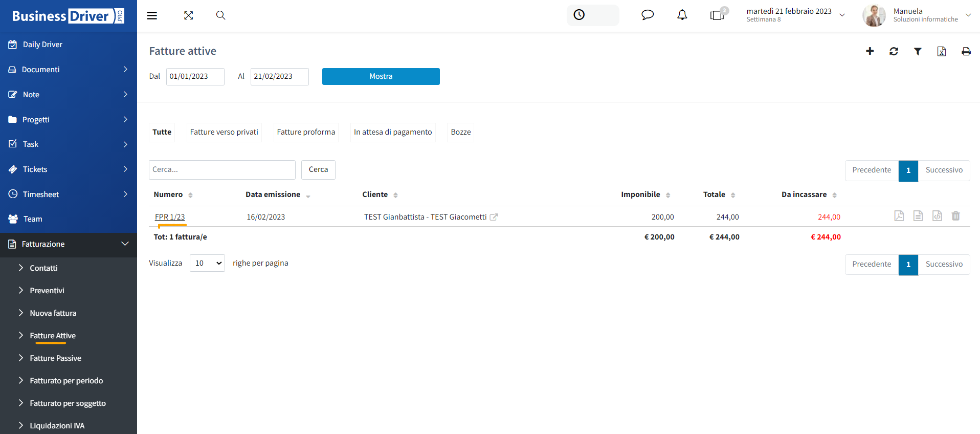
Task: Print the invoice list
Action: 966,51
